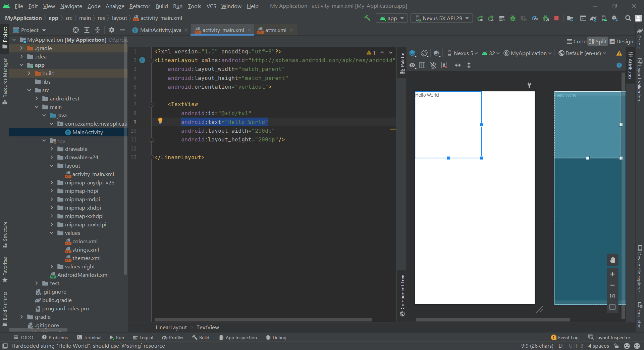The width and height of the screenshot is (644, 350).
Task: Select the pan tool in the design preview
Action: (x=612, y=260)
